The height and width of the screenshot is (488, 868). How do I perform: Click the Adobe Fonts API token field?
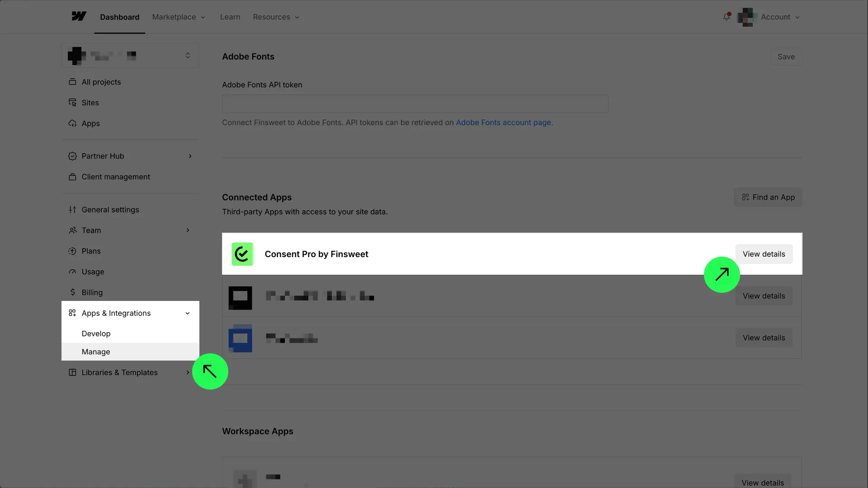[415, 103]
